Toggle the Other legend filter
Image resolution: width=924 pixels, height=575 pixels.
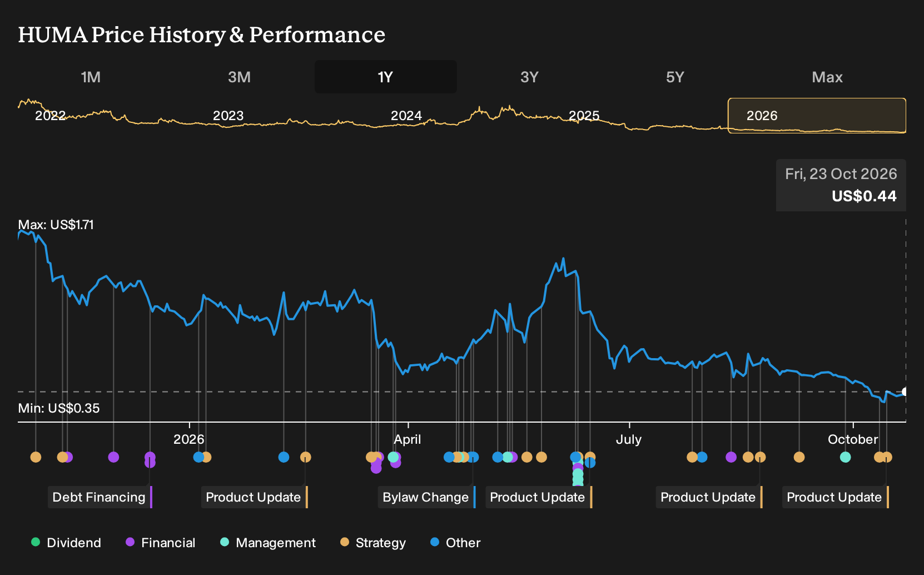click(x=455, y=543)
